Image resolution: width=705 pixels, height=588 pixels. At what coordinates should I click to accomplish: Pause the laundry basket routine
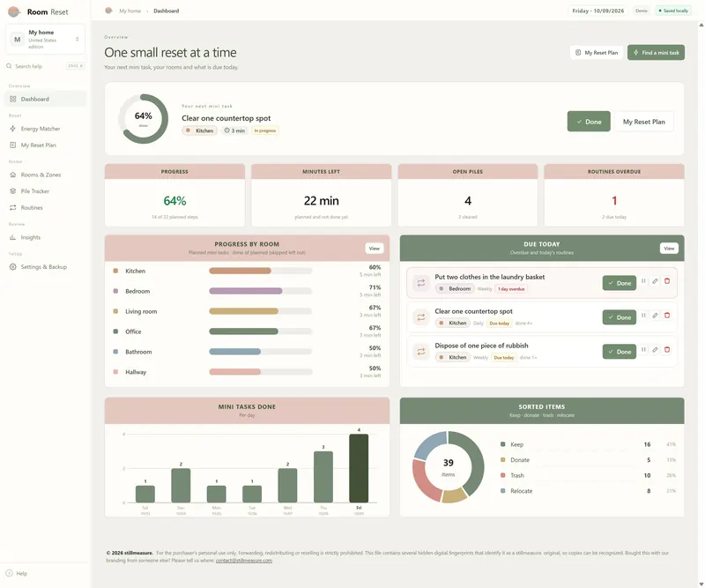[x=643, y=281]
